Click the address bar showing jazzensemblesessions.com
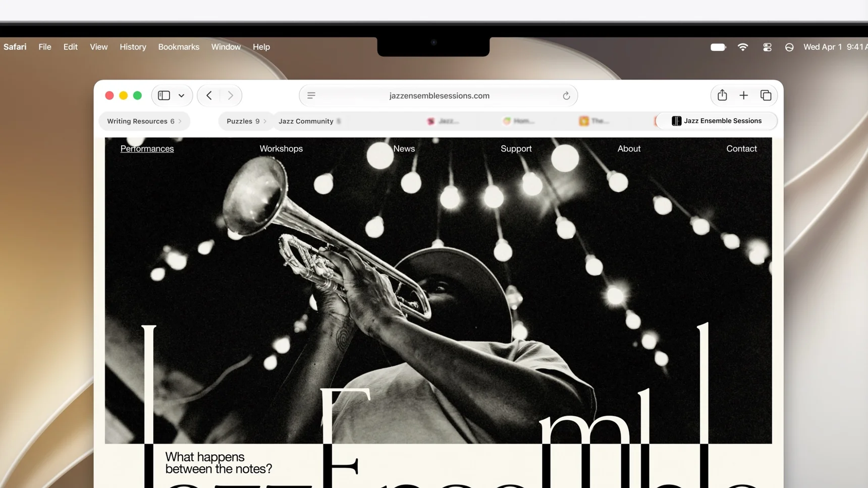The image size is (868, 488). 439,95
